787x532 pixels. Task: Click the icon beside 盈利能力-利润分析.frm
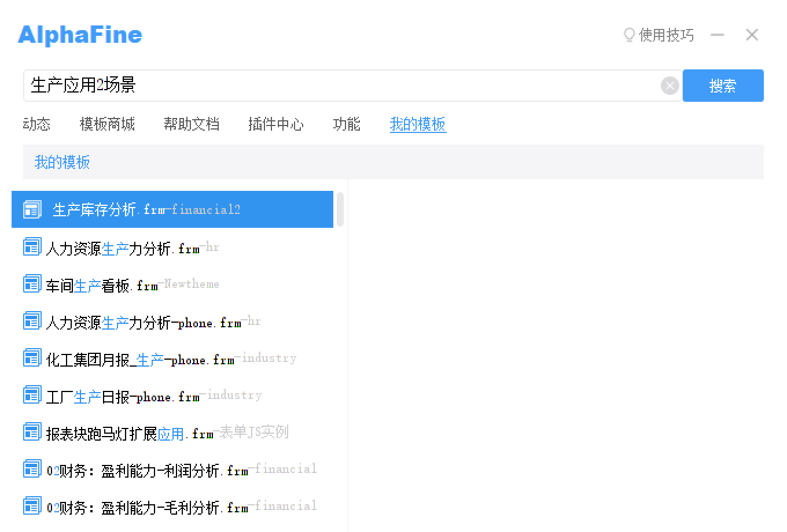click(32, 468)
